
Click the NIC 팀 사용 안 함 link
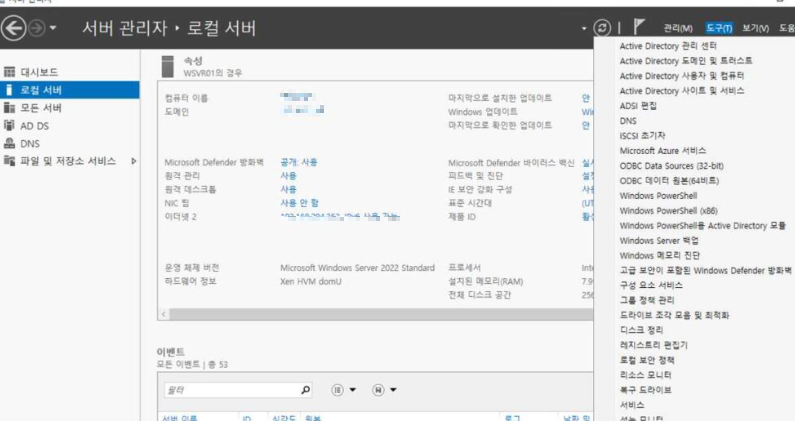pos(299,203)
